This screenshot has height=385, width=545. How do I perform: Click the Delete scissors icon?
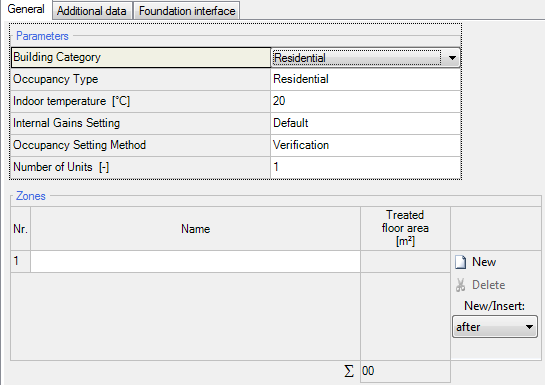click(x=461, y=285)
